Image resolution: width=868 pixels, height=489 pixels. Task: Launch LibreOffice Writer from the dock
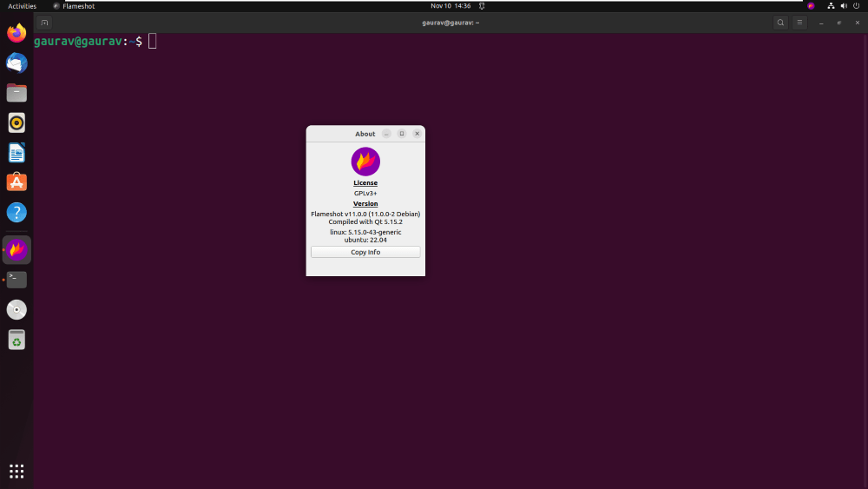click(16, 153)
